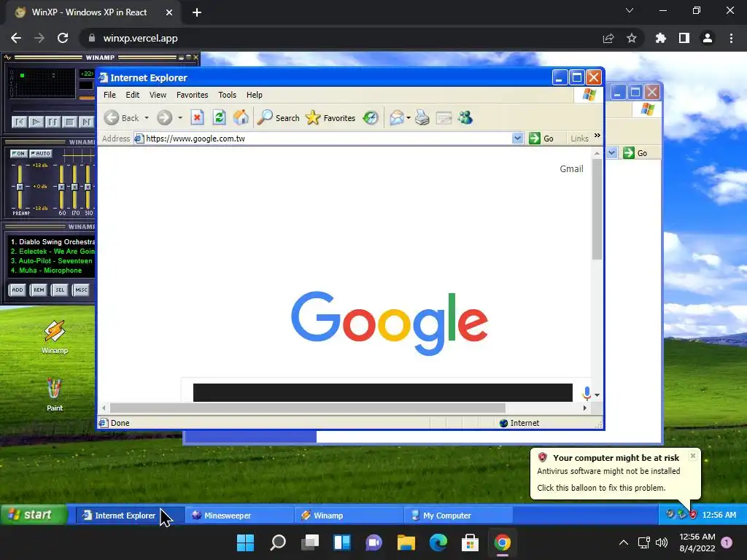Open the Tools menu in Internet Explorer
747x560 pixels.
(x=228, y=95)
